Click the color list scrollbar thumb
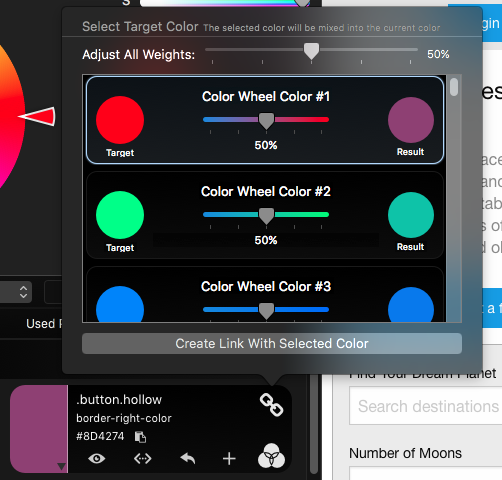The height and width of the screenshot is (480, 502). (454, 87)
